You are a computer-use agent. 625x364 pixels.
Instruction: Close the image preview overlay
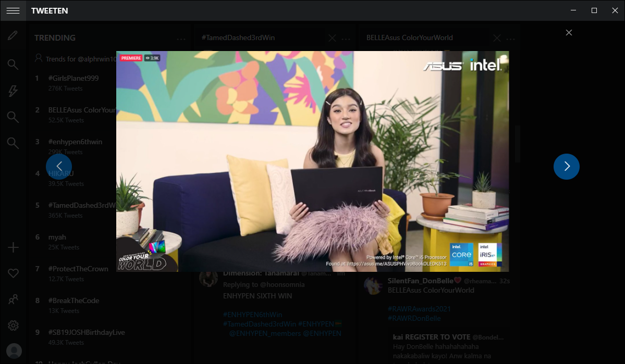(x=569, y=32)
